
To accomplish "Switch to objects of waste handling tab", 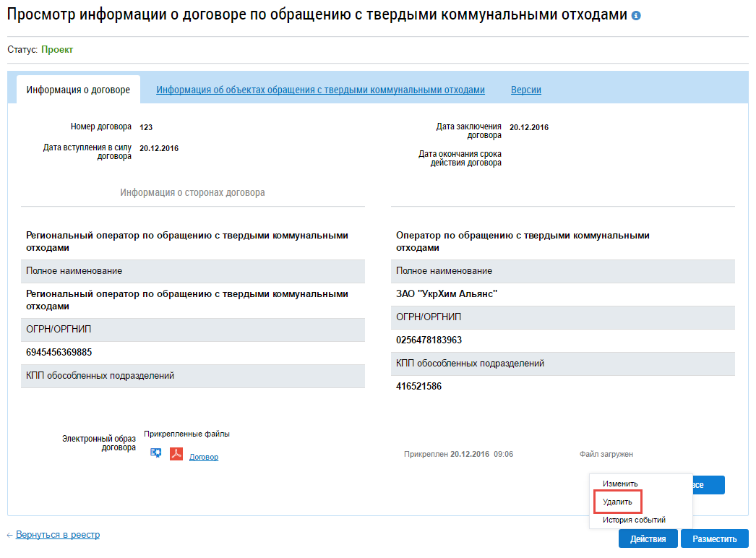I will [320, 90].
